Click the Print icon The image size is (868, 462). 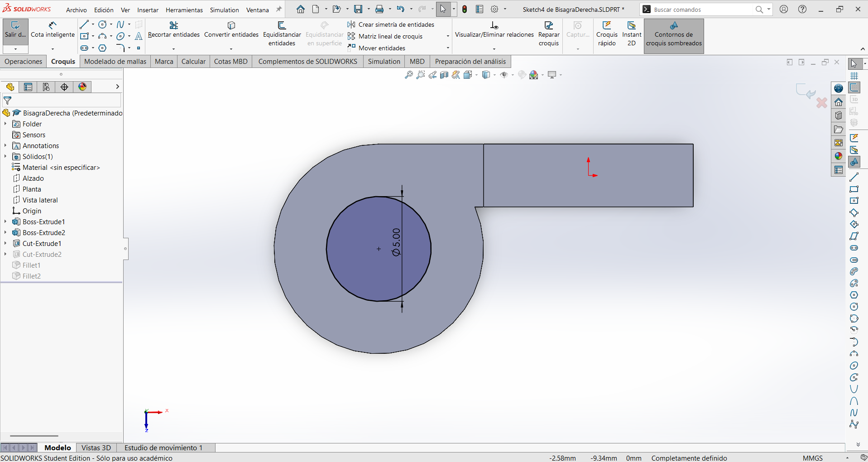[379, 9]
